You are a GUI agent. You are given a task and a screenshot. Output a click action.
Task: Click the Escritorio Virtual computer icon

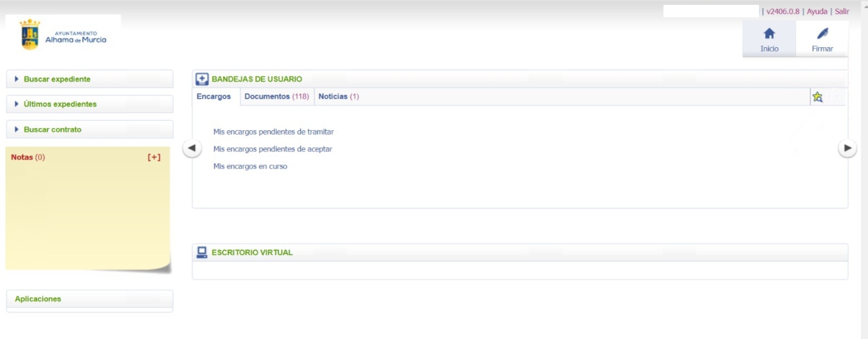point(202,252)
